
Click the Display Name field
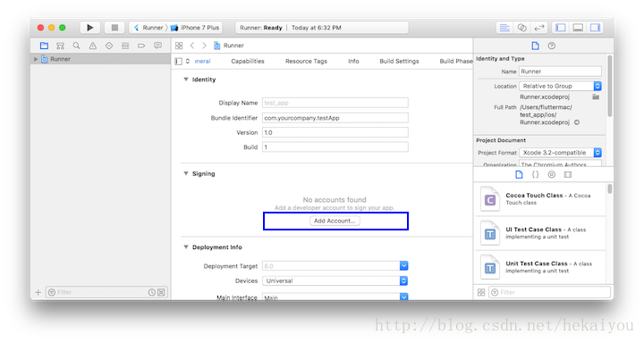point(335,103)
